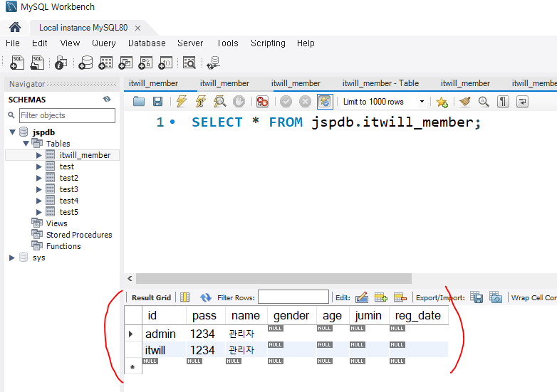Create a new table icon
This screenshot has width=557, height=392.
[x=105, y=63]
